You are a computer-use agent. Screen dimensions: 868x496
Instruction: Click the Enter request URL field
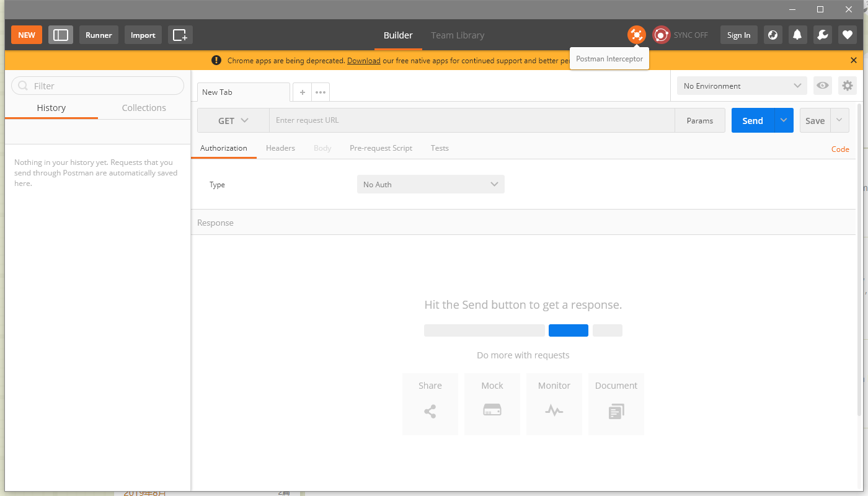472,120
